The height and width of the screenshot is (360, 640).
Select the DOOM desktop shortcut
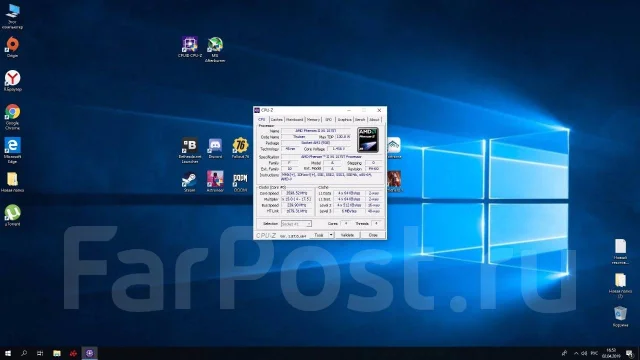pos(240,181)
